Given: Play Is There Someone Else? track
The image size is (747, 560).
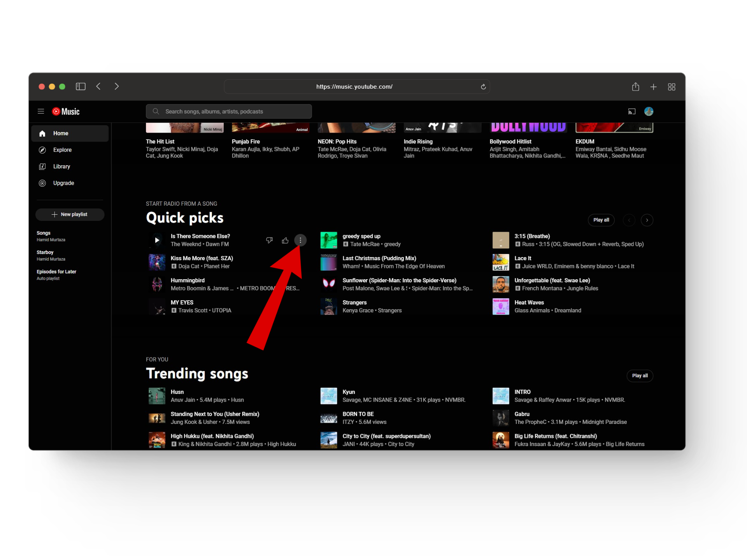Looking at the screenshot, I should [157, 240].
